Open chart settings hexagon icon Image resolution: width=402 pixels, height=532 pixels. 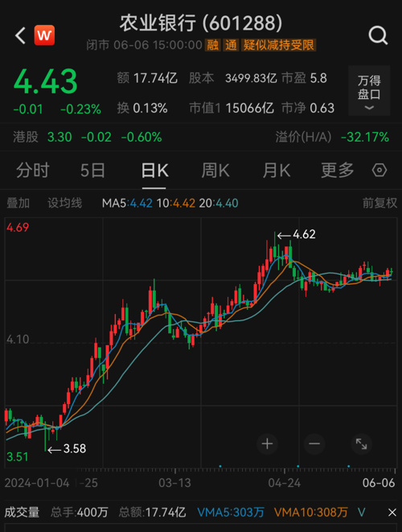coord(379,170)
